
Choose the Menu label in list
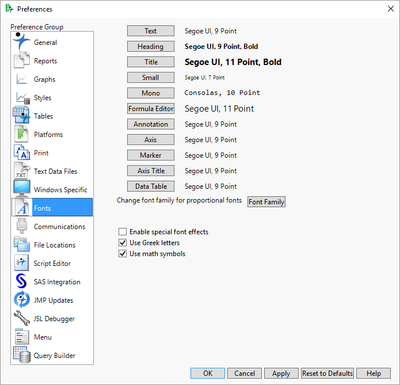43,337
